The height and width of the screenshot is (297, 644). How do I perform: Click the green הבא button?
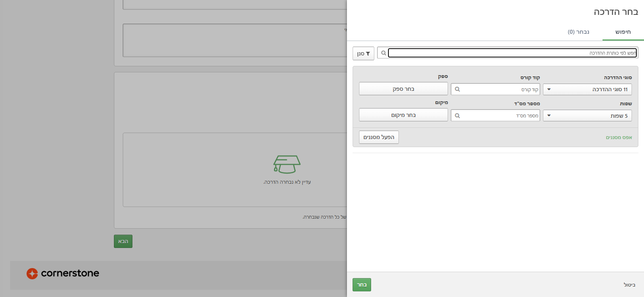pos(123,241)
